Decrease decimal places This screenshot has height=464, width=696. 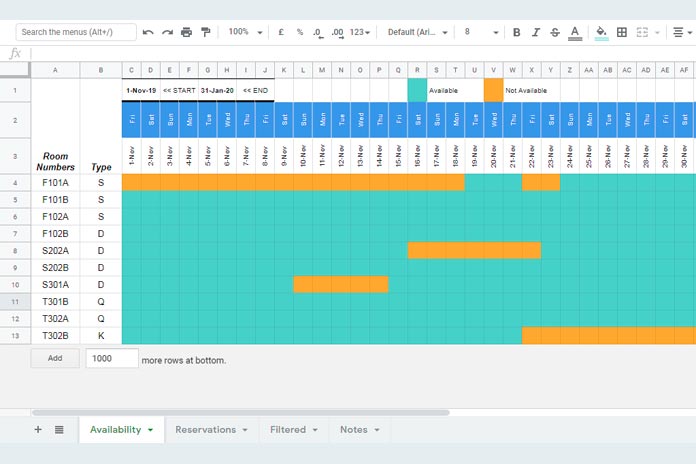click(318, 33)
